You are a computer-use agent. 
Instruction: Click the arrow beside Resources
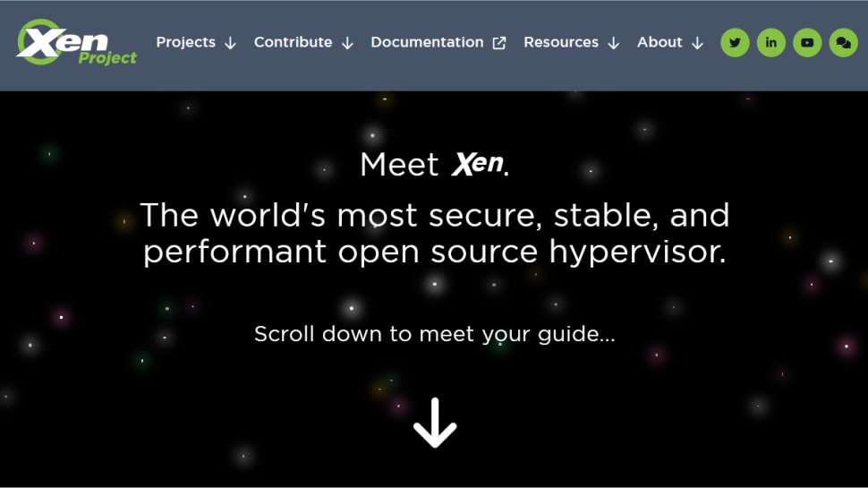(613, 43)
